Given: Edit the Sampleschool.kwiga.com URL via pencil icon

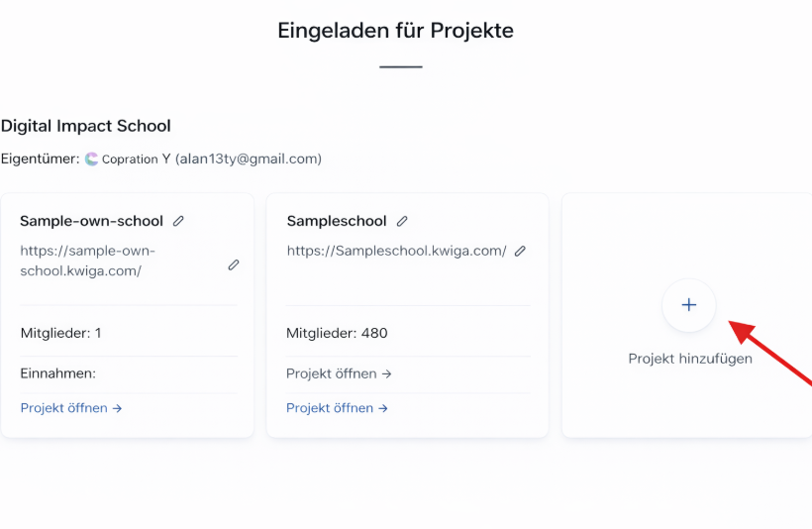Looking at the screenshot, I should pos(520,252).
